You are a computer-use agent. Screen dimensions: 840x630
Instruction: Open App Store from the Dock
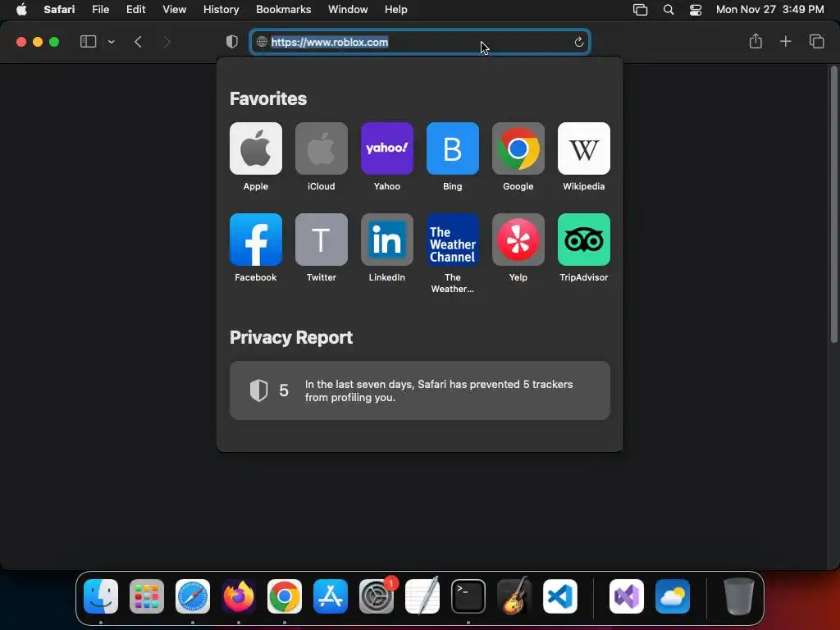click(x=331, y=596)
